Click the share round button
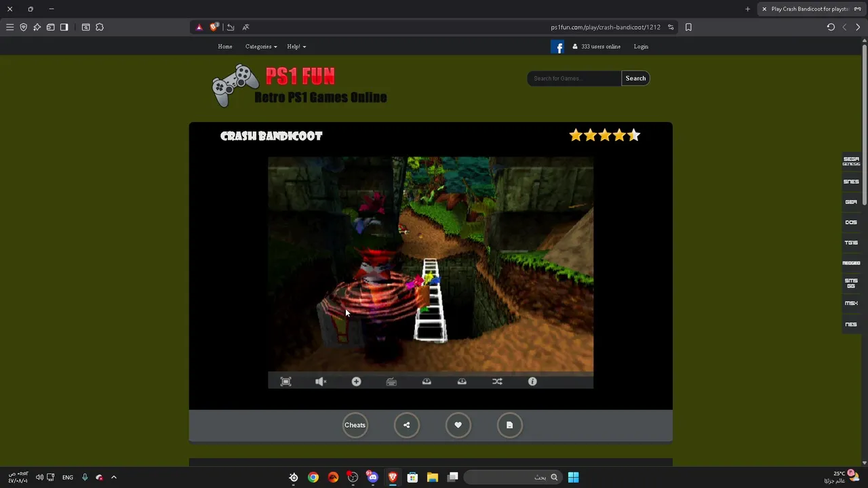The width and height of the screenshot is (868, 488). (x=406, y=425)
